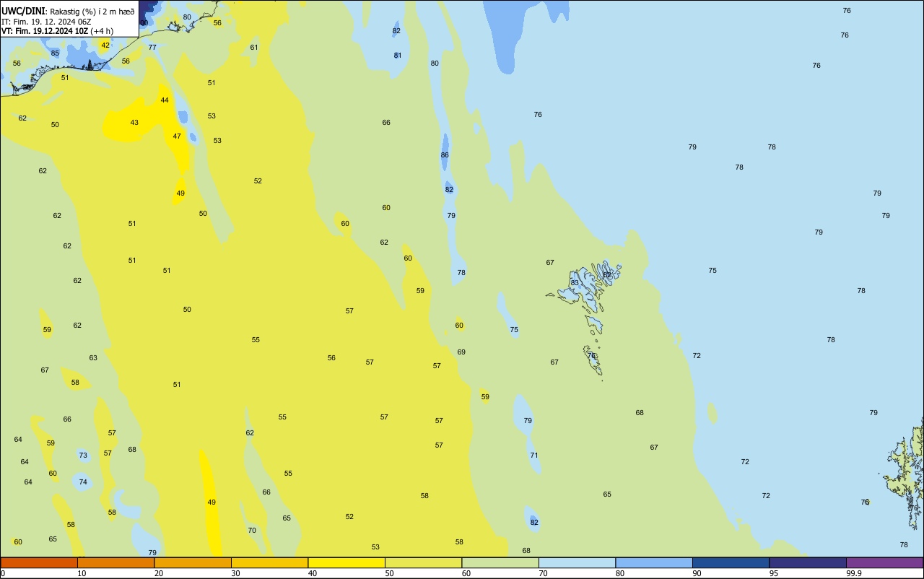Image resolution: width=924 pixels, height=579 pixels.
Task: Click the humidity value 69
Action: [461, 352]
